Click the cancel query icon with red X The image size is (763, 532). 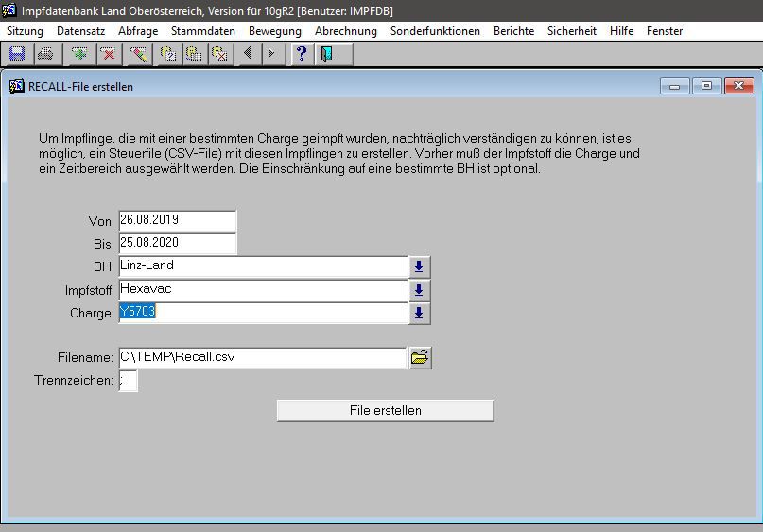point(218,54)
